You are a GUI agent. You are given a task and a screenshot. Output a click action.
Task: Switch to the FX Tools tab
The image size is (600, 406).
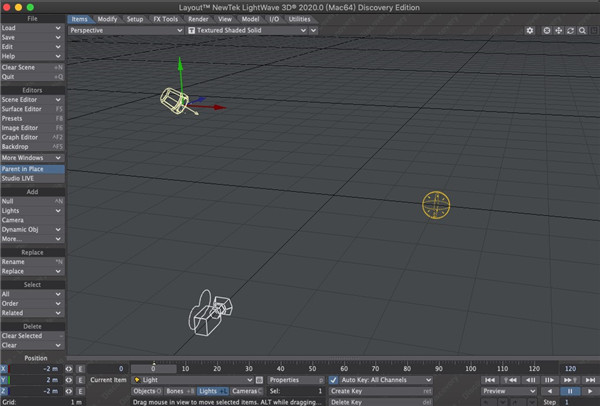click(165, 19)
